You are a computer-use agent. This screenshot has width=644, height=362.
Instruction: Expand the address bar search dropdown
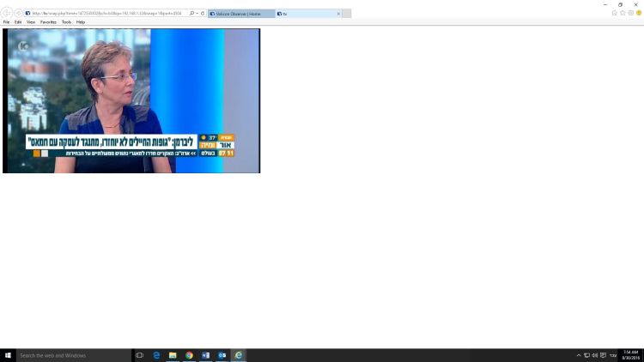pyautogui.click(x=196, y=14)
